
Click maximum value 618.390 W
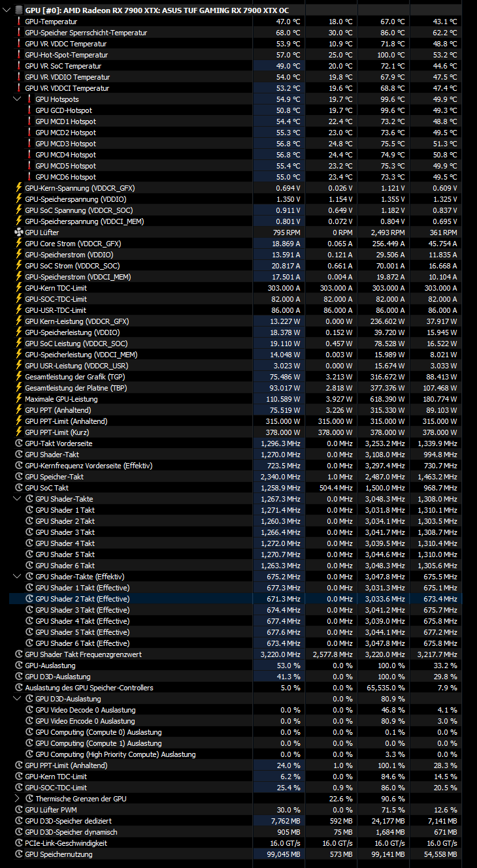pyautogui.click(x=387, y=399)
